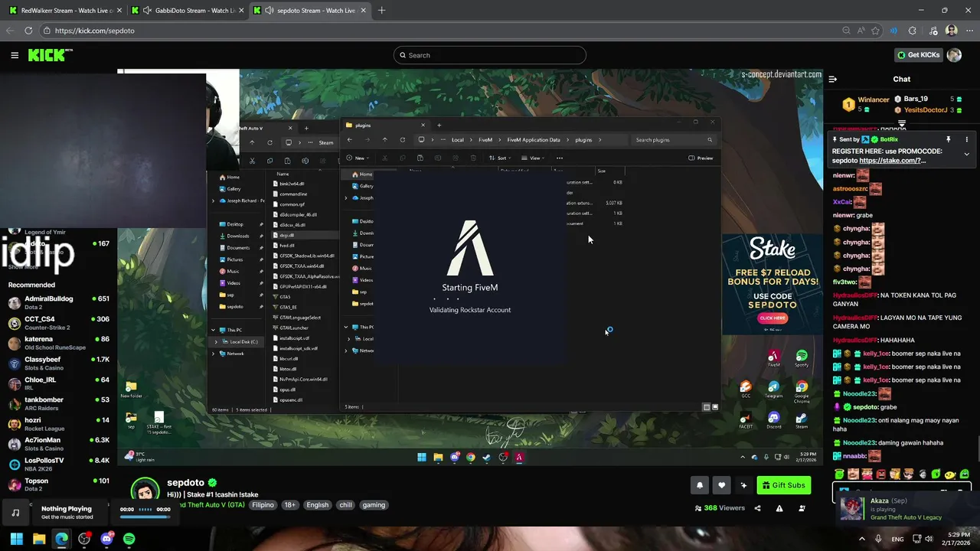Switch to GabbiDoto Stream browser tab

(x=188, y=11)
